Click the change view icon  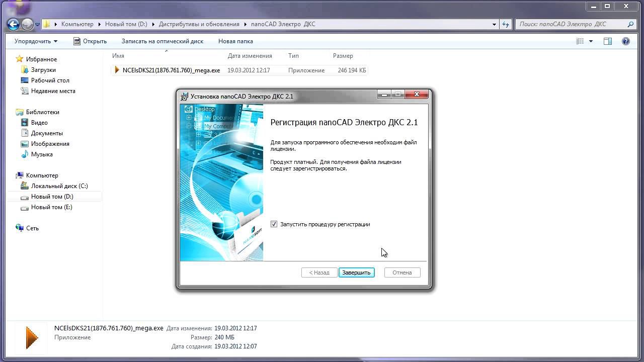pyautogui.click(x=580, y=41)
